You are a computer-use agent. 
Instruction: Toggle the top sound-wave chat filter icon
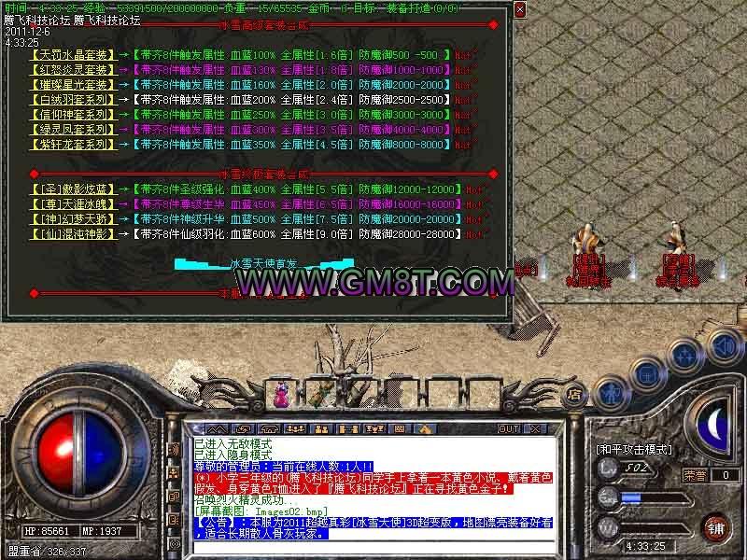[175, 450]
